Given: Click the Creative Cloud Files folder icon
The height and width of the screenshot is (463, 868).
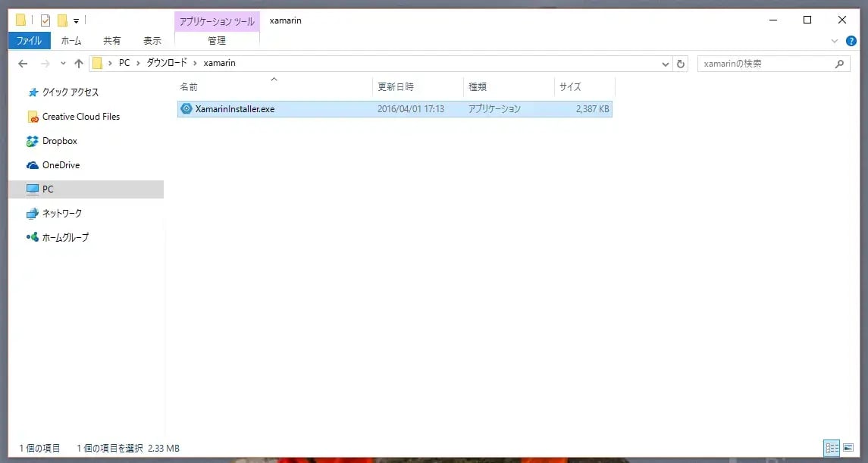Looking at the screenshot, I should pyautogui.click(x=33, y=117).
